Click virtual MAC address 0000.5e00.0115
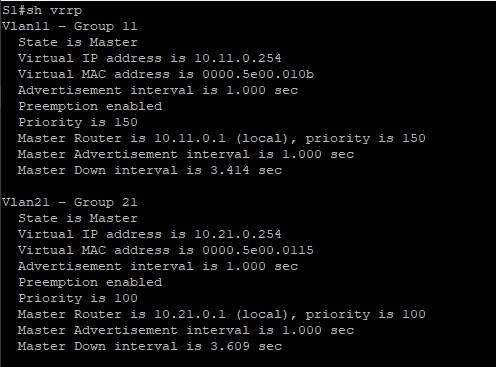The image size is (496, 367). tap(258, 250)
